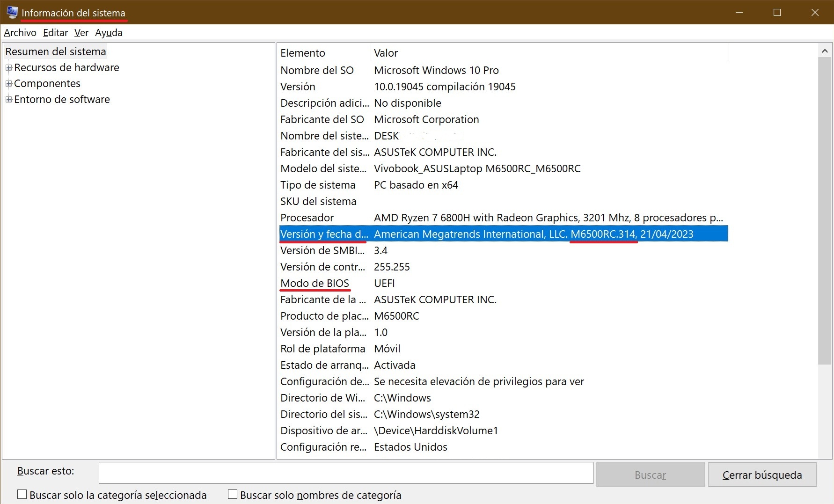834x504 pixels.
Task: Enable Buscar solo la categoría seleccionada checkbox
Action: click(x=22, y=495)
